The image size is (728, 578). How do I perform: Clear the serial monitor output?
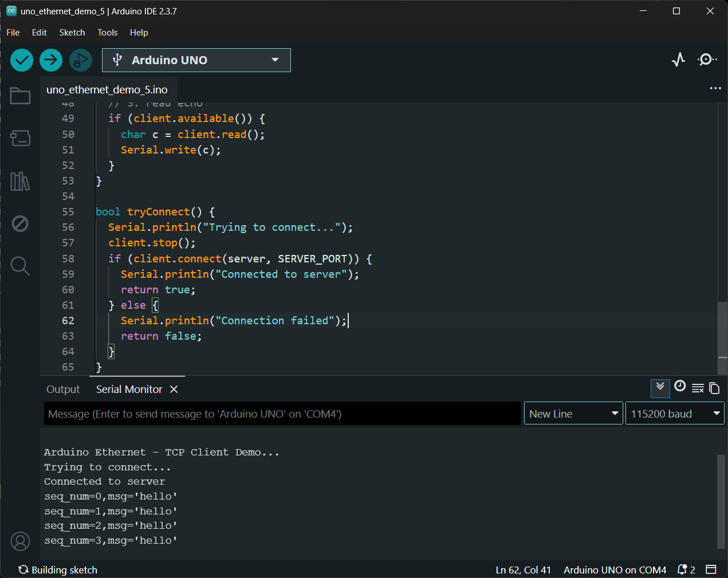coord(697,388)
